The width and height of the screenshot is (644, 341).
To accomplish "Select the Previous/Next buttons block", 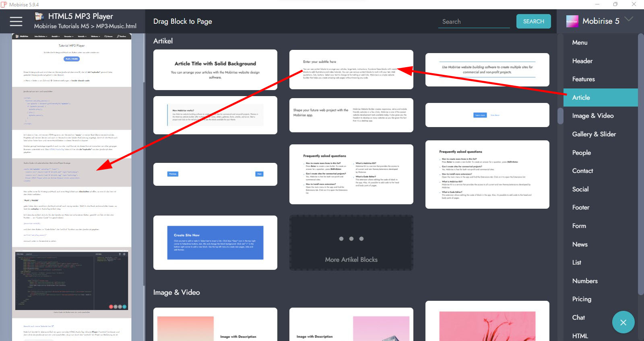I will [x=215, y=174].
